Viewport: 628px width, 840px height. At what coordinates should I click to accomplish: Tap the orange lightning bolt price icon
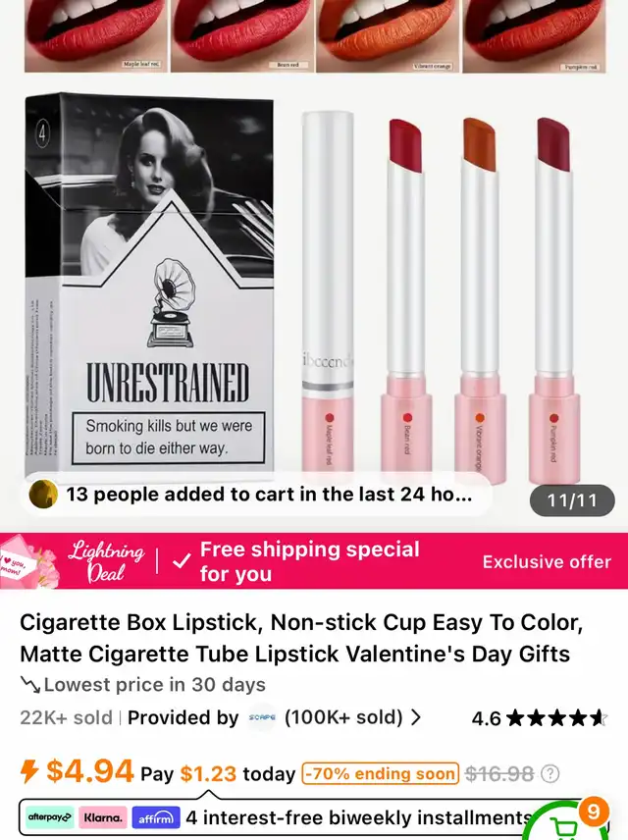[x=29, y=772]
